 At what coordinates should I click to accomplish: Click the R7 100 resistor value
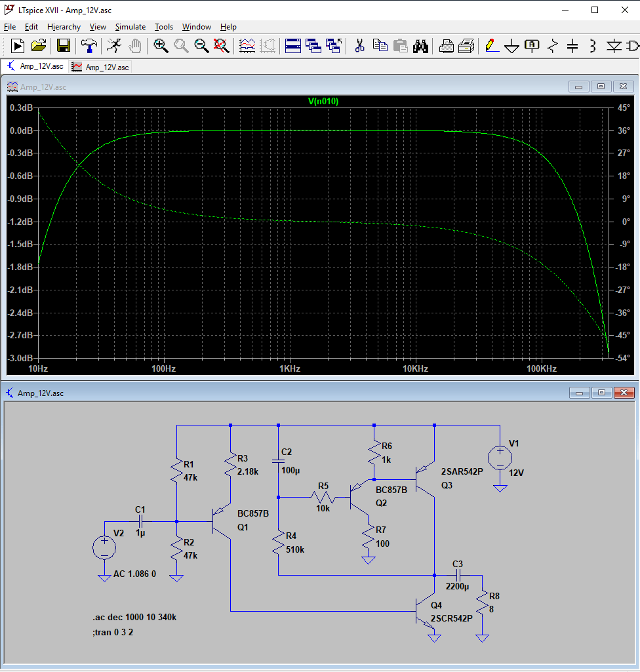click(x=383, y=544)
